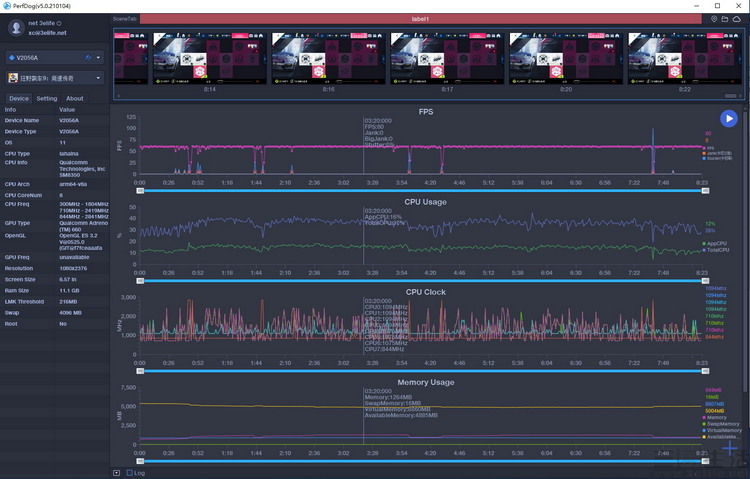Click the xc@3elife.net account email
Viewport: 750px width, 479px height.
pyautogui.click(x=47, y=33)
